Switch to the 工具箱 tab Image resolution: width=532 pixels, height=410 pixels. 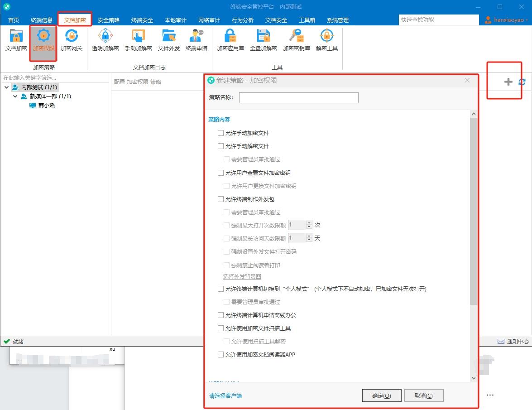[307, 20]
